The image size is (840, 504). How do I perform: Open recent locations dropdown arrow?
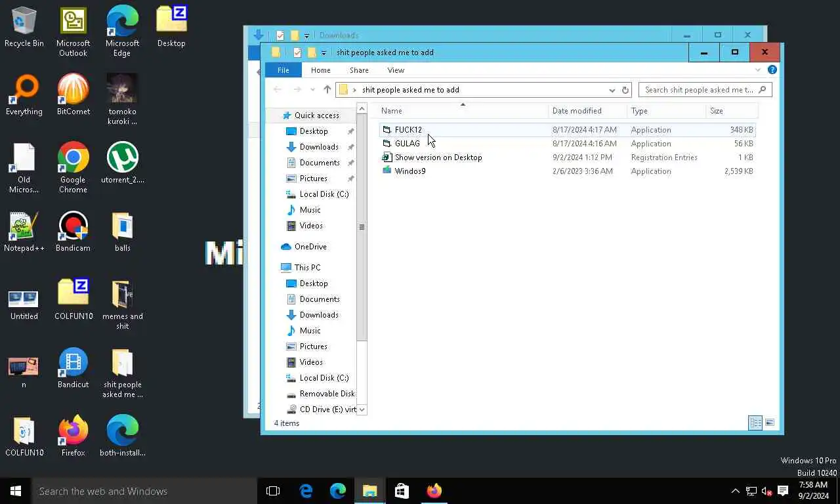(x=312, y=90)
